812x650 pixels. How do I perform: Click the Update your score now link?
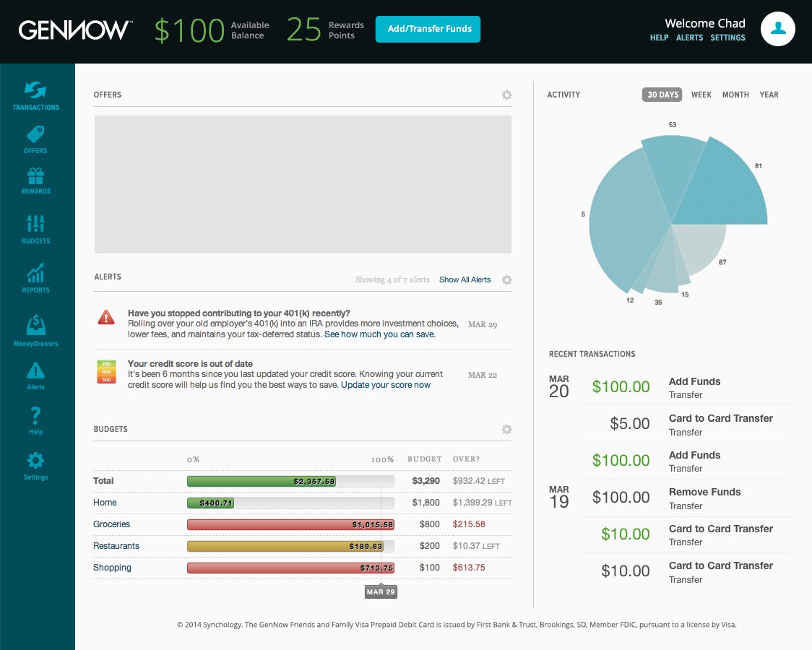[386, 385]
